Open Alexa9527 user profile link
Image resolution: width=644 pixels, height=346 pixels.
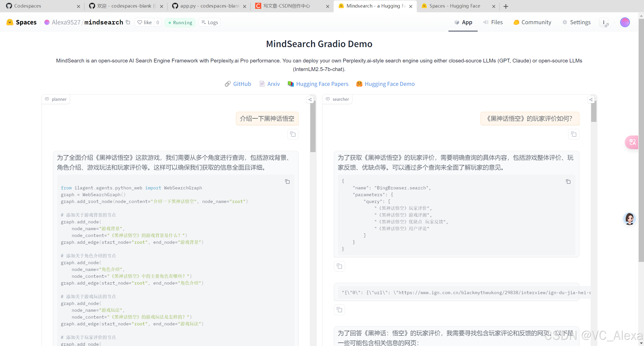pyautogui.click(x=66, y=22)
